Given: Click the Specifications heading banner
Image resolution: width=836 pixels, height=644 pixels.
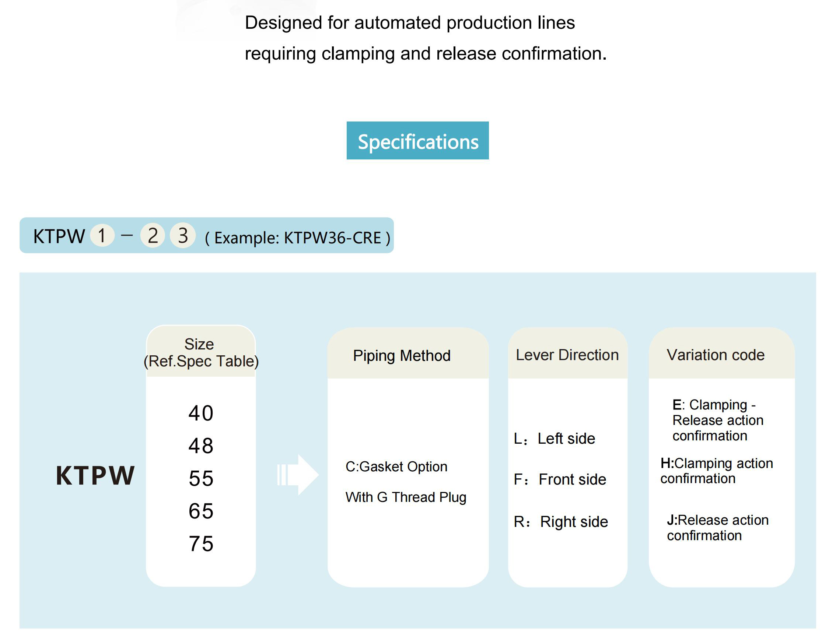Looking at the screenshot, I should click(x=417, y=140).
